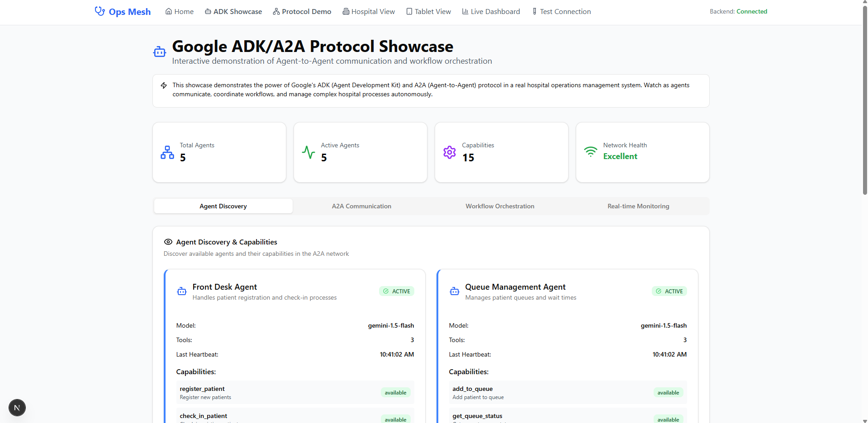This screenshot has height=423, width=868.
Task: Click the Capabilities count card
Action: pyautogui.click(x=502, y=152)
